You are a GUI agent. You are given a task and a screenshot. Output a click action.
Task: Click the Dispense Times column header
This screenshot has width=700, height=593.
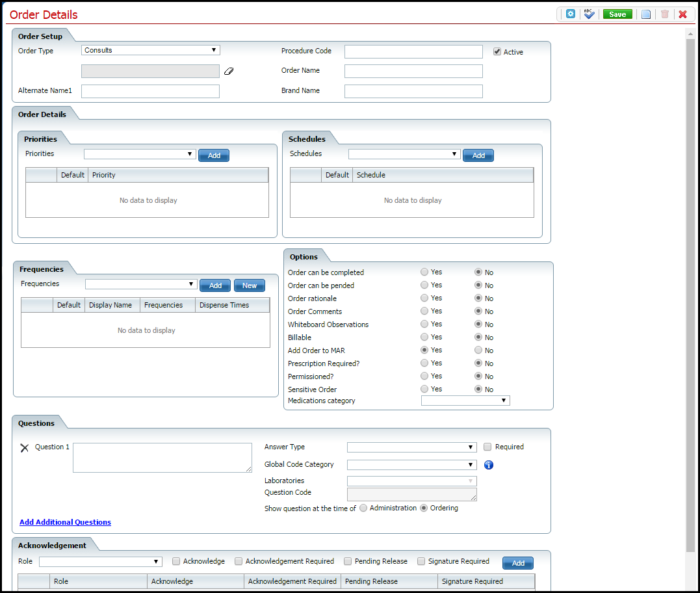232,305
